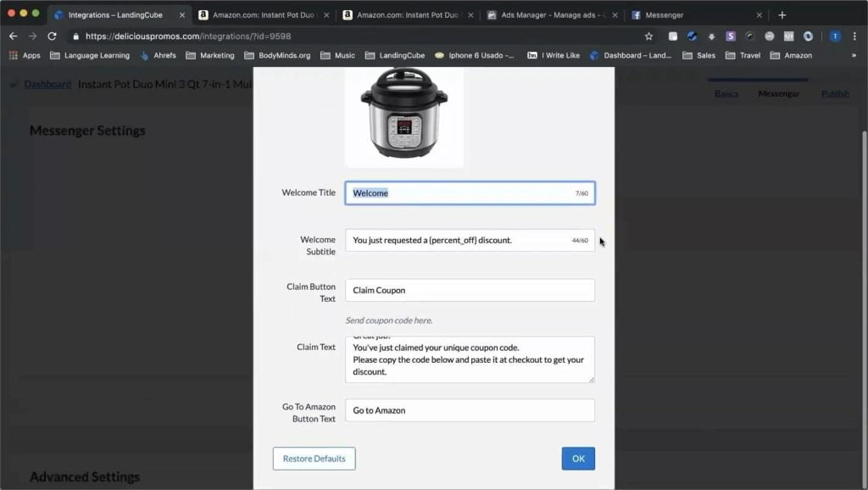The image size is (868, 490).
Task: Open the BodyMinds.org bookmark folder
Action: coord(277,55)
